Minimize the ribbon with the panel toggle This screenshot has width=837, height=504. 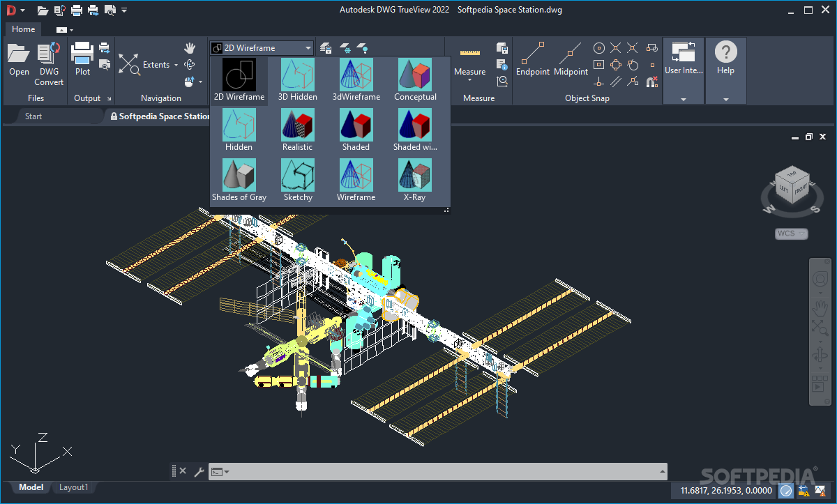[x=62, y=30]
